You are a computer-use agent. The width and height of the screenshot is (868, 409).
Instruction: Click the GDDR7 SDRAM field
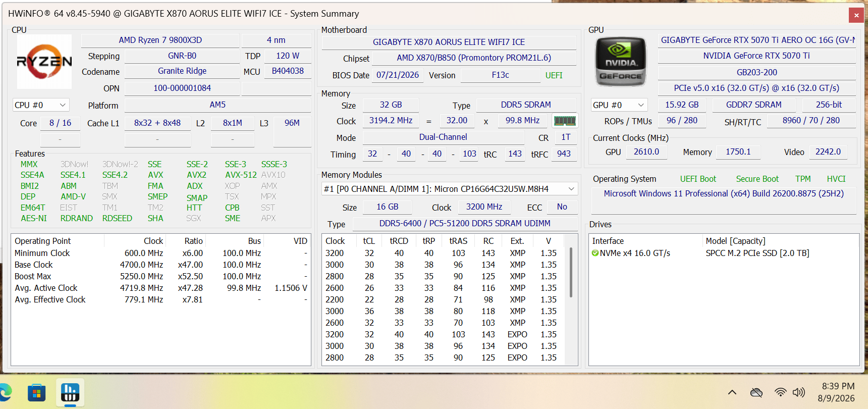click(x=753, y=105)
